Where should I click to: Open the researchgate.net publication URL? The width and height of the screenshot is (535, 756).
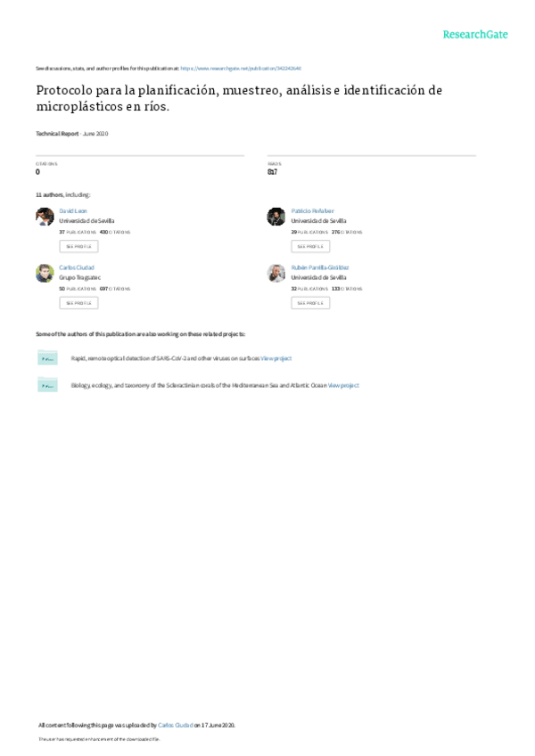pos(241,69)
